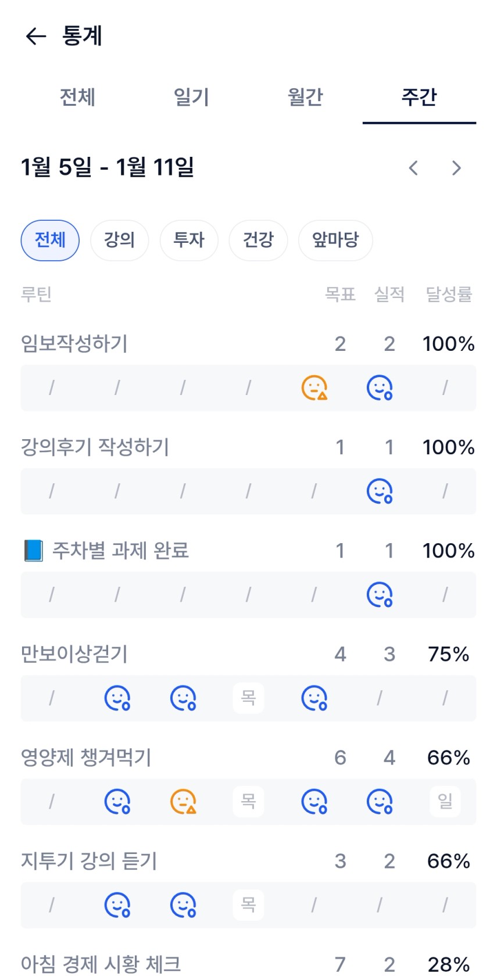Tap blue smiley in 주차별 과제 완료 row
The height and width of the screenshot is (980, 497).
[x=380, y=595]
